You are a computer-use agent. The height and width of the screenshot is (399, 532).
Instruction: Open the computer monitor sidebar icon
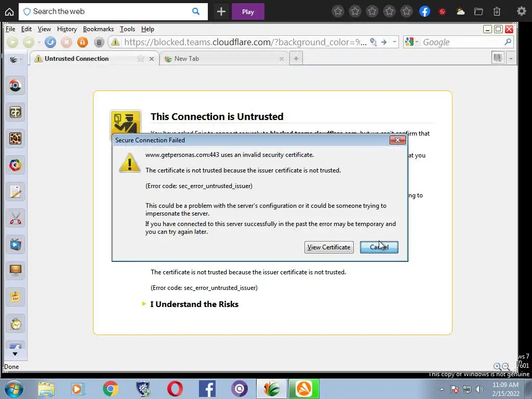pos(15,270)
